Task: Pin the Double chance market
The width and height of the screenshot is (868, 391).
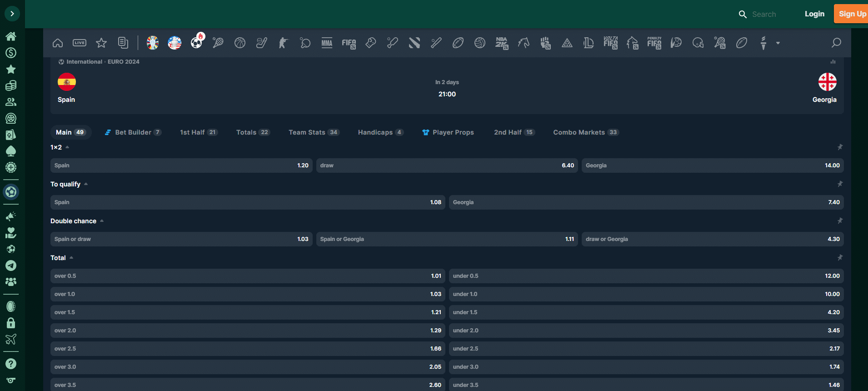Action: (x=840, y=221)
